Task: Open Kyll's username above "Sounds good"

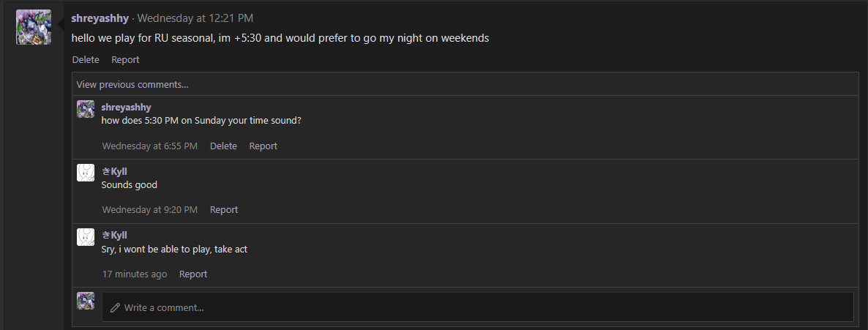Action: 114,172
